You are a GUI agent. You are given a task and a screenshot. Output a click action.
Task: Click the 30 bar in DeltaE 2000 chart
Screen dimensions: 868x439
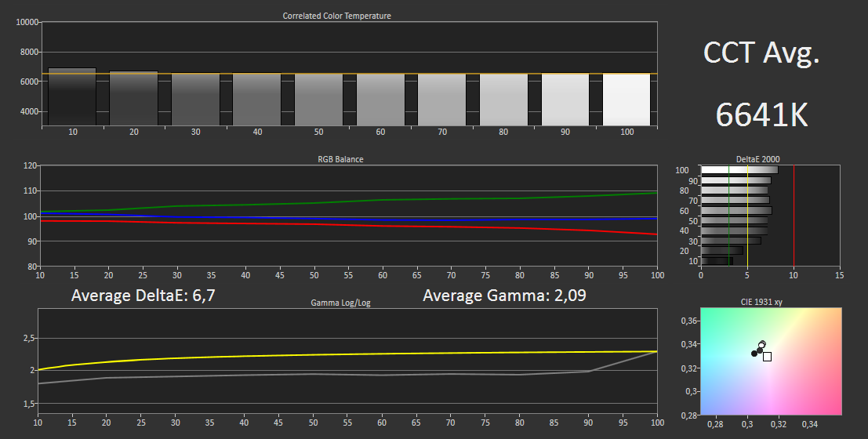(x=731, y=241)
